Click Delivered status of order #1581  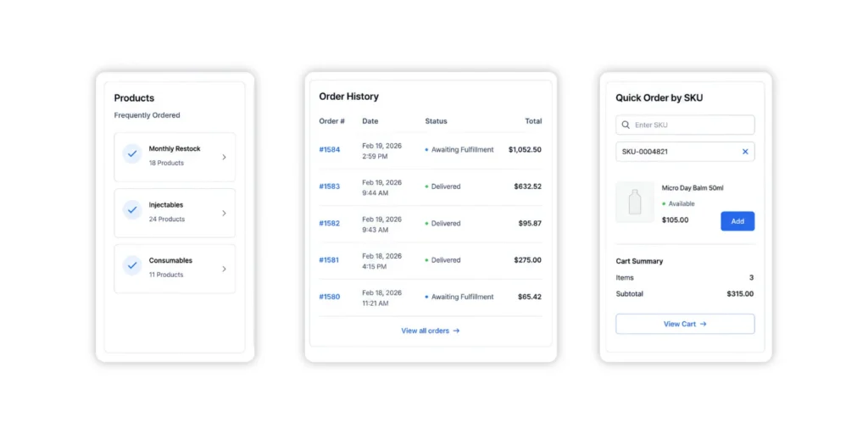pyautogui.click(x=442, y=260)
